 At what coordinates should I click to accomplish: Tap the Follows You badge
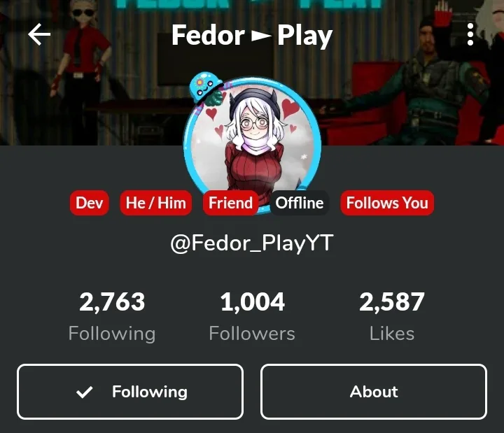click(x=387, y=203)
